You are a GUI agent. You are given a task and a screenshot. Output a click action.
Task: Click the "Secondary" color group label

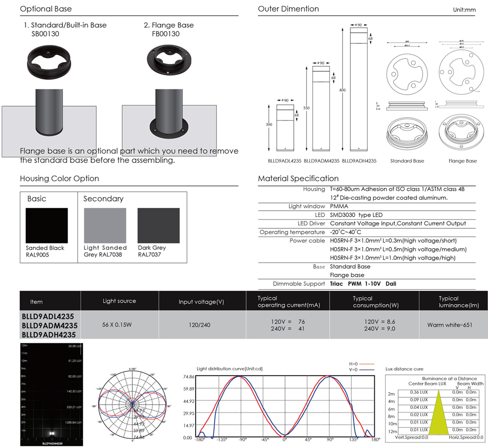tap(103, 199)
